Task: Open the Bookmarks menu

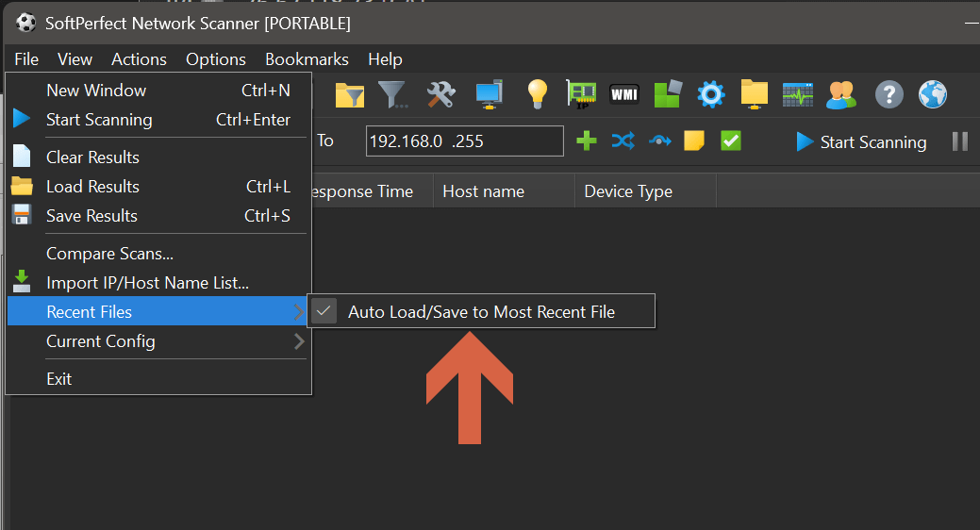Action: tap(307, 59)
